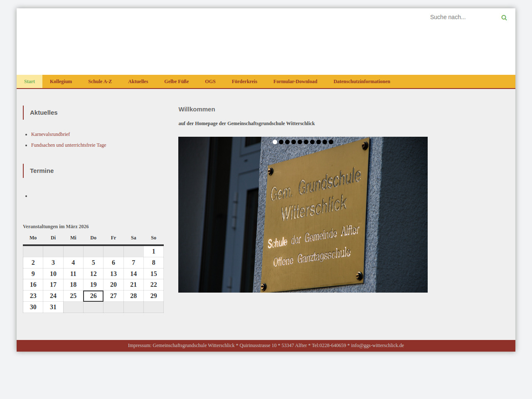Click the Suche nach search field
532x399 pixels.
(461, 17)
